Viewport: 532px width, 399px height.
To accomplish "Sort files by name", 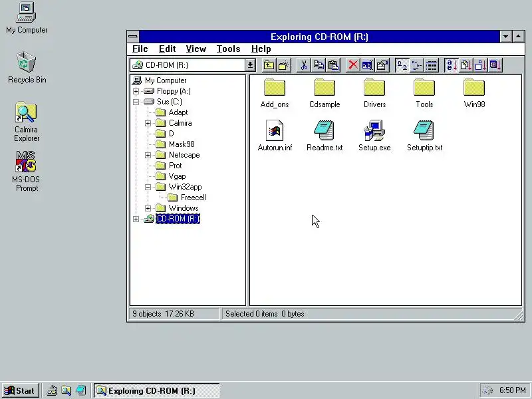I will (452, 65).
